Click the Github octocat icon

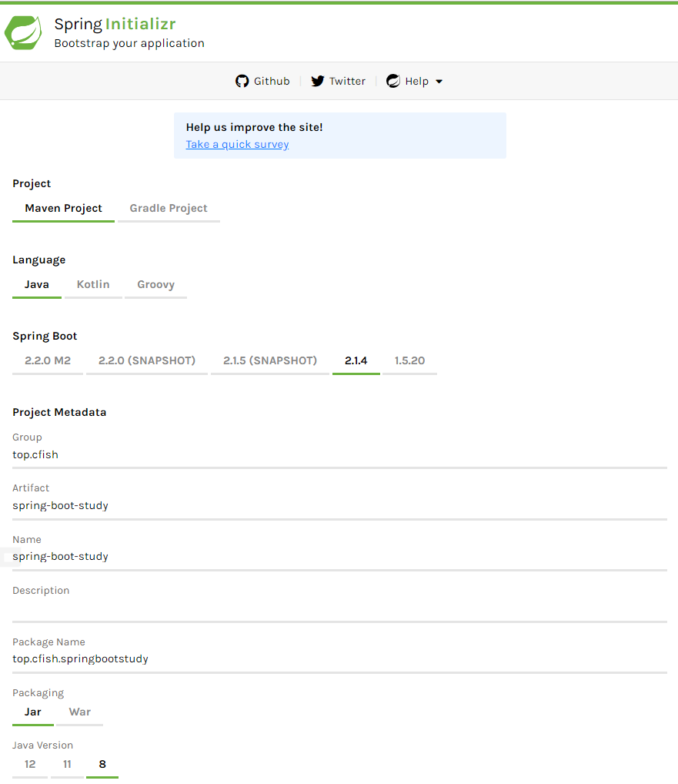pyautogui.click(x=242, y=81)
